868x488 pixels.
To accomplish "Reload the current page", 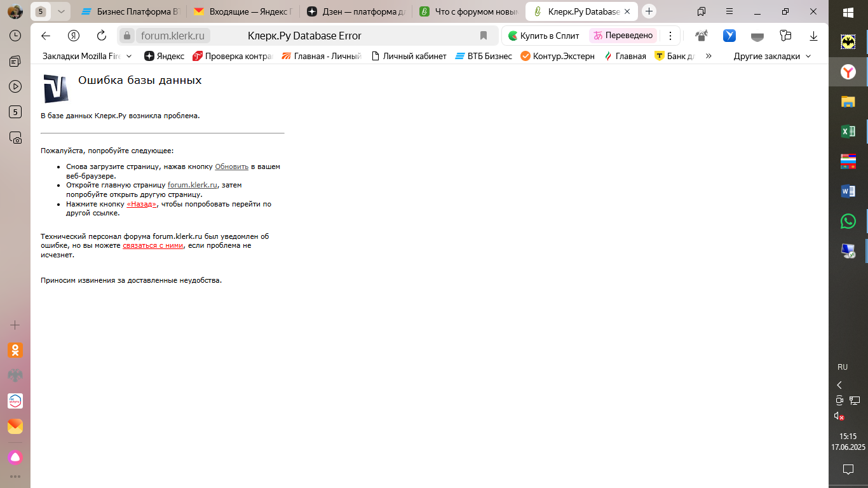I will pos(102,36).
